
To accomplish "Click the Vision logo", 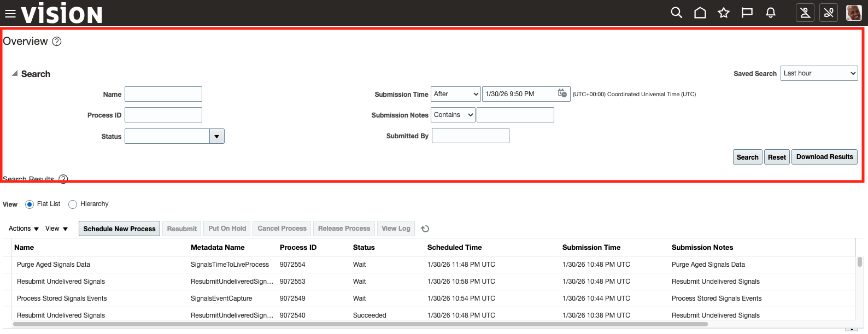I will coord(62,14).
